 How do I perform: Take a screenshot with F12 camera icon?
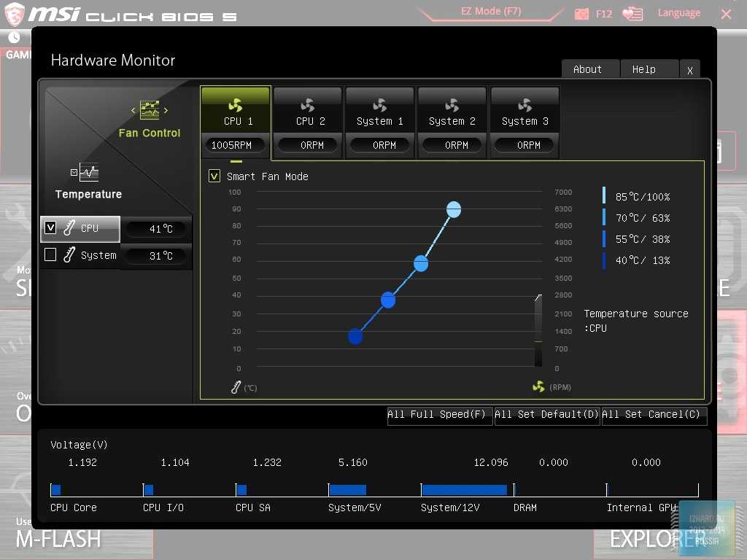581,14
